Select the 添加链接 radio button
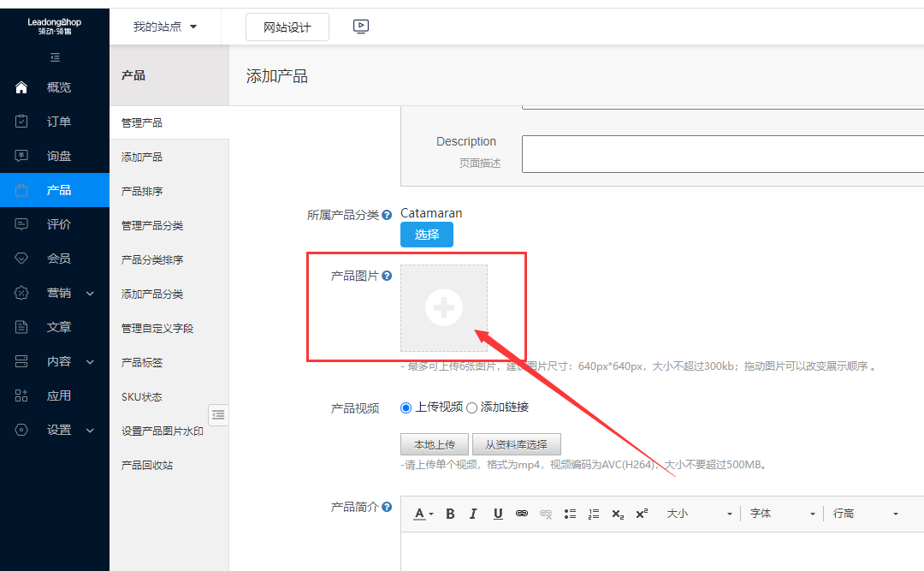924x571 pixels. pos(471,407)
